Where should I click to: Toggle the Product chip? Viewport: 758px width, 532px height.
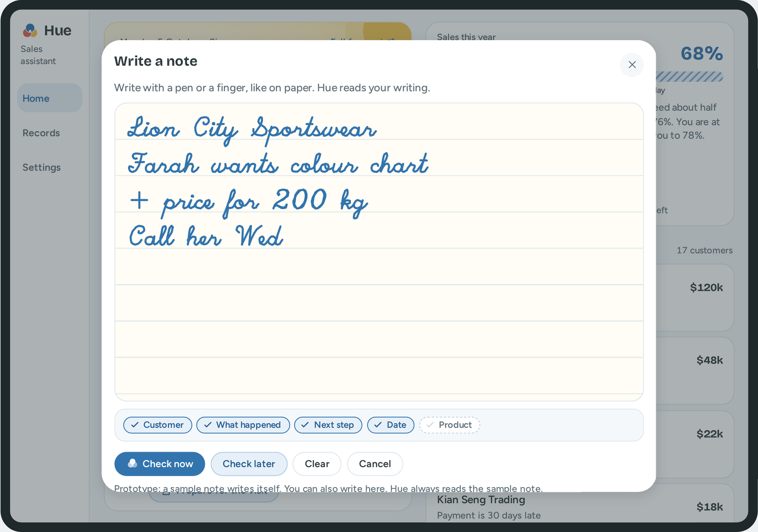[450, 425]
